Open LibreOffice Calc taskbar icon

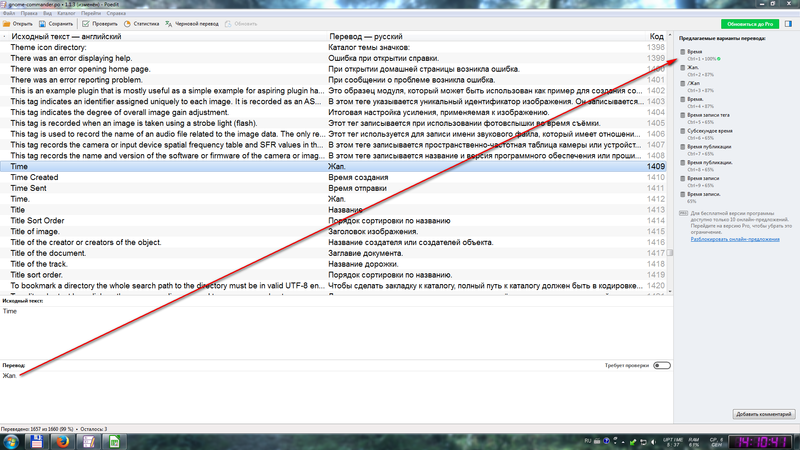point(115,442)
